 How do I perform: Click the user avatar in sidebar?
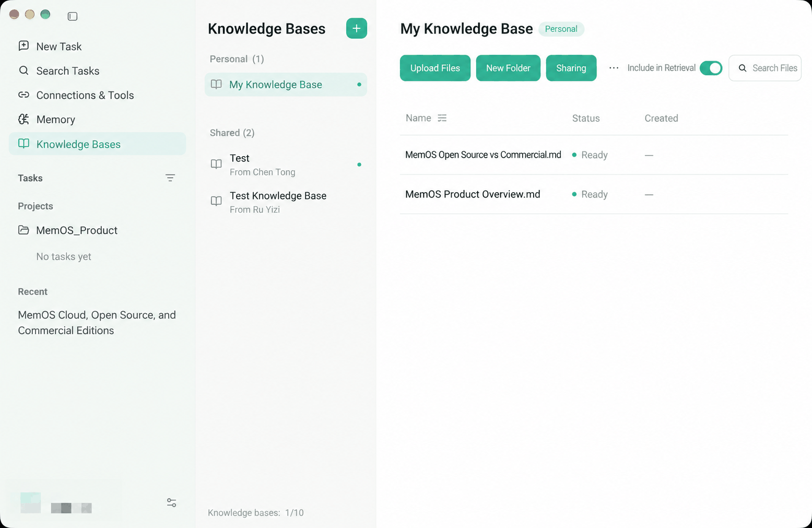30,502
